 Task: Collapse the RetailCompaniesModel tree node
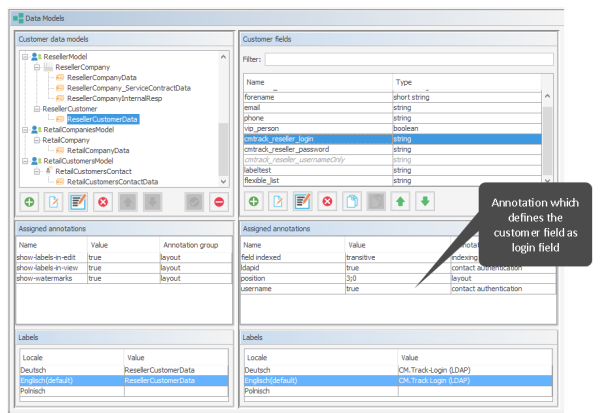coord(25,130)
